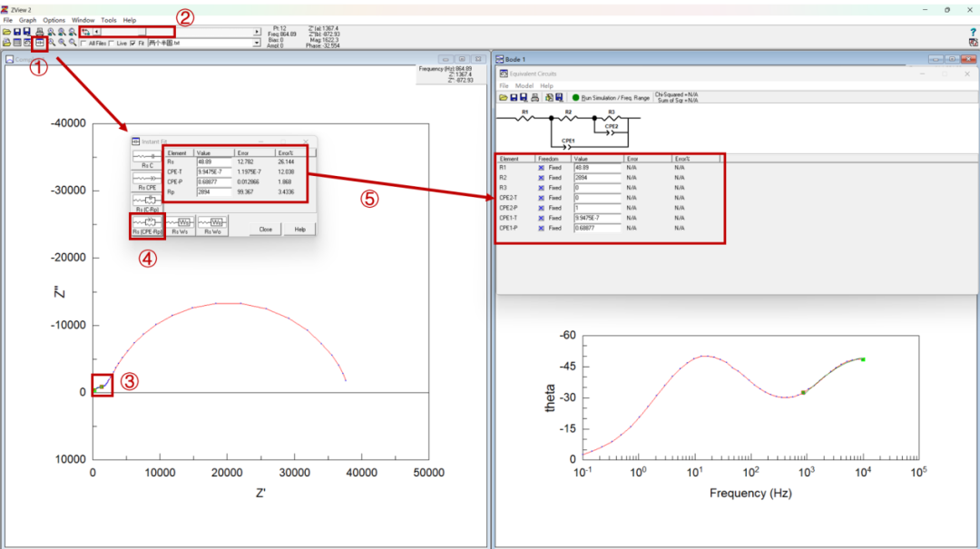Viewport: 980px width, 549px height.
Task: Expand the data file dropdown list
Action: [x=256, y=44]
